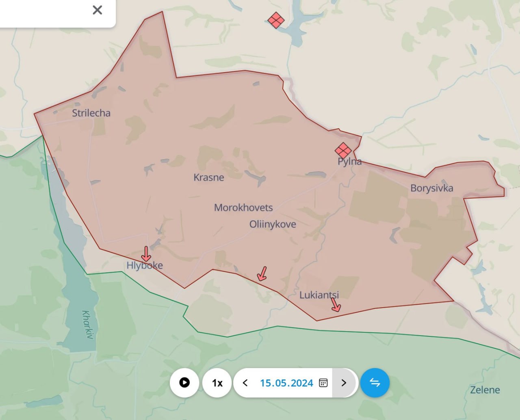The image size is (520, 420).
Task: Click the red attack arrow below Lukiantsi
Action: coord(335,304)
